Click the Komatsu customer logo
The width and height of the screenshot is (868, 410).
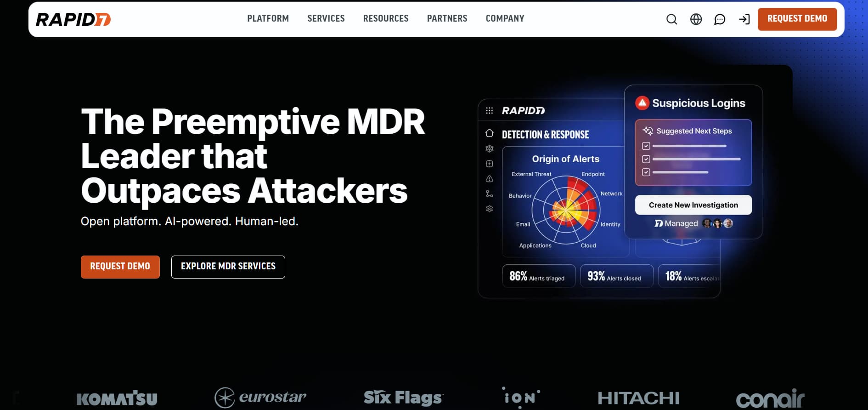point(117,399)
